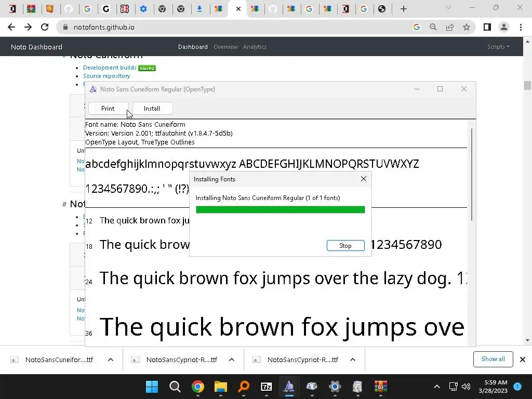Click the padlock site info icon
The height and width of the screenshot is (399, 532).
click(65, 27)
